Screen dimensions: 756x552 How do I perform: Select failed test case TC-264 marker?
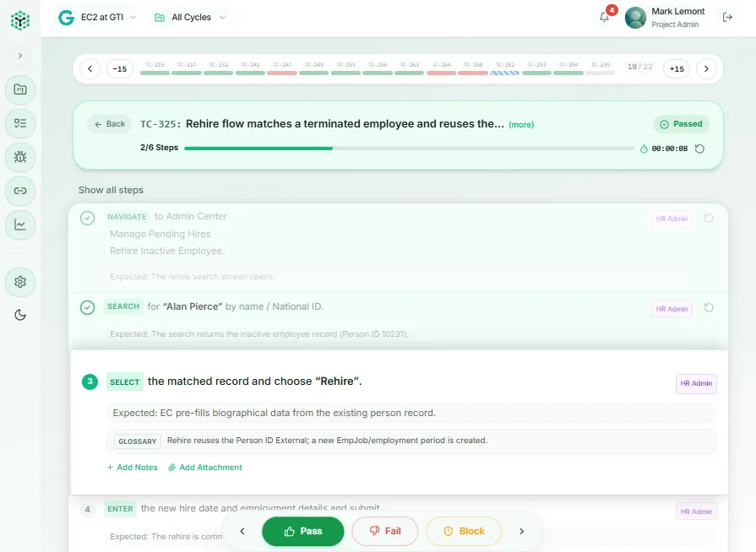[x=441, y=69]
